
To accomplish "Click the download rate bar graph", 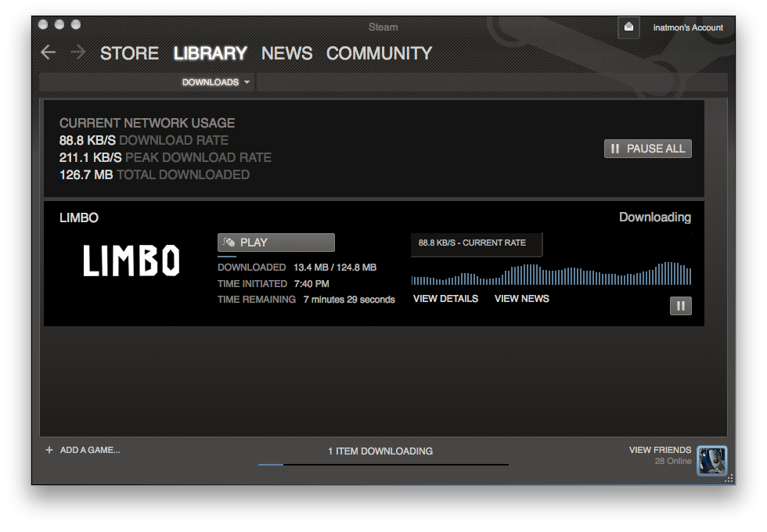I will tap(551, 273).
